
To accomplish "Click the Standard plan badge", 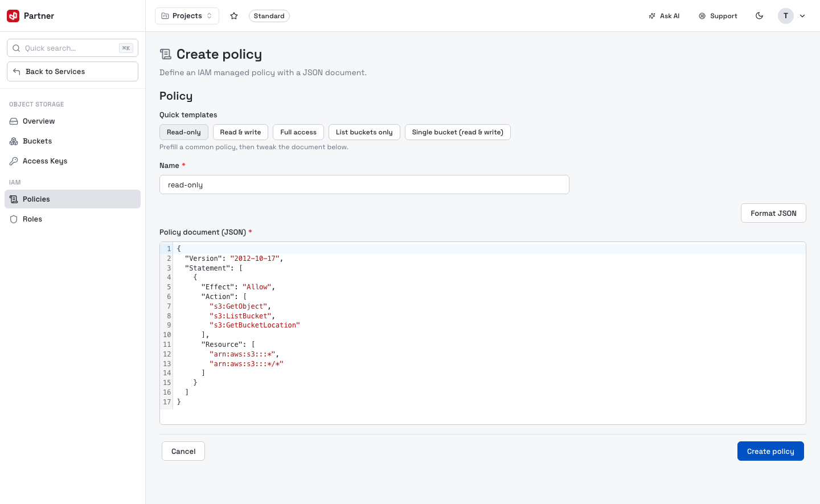I will tap(269, 16).
